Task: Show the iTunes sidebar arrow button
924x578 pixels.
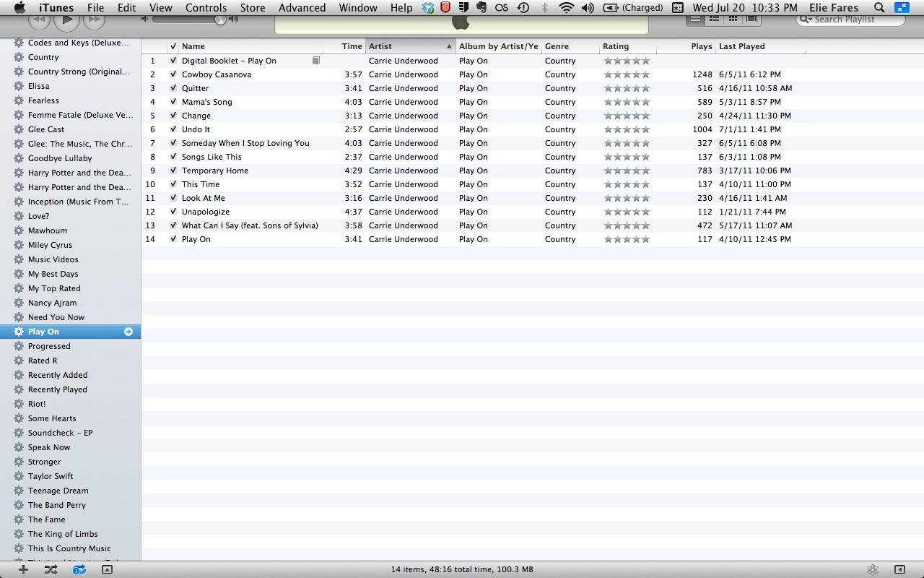Action: pyautogui.click(x=899, y=569)
